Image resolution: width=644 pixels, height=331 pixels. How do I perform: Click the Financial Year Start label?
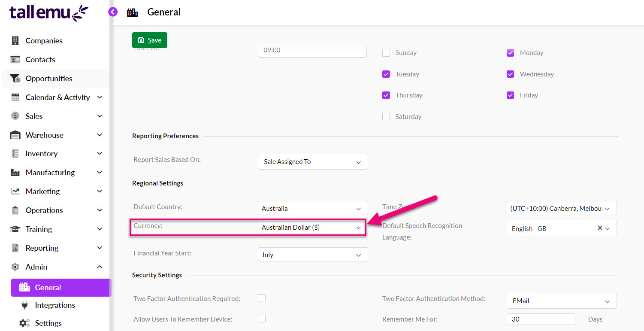[x=163, y=253]
